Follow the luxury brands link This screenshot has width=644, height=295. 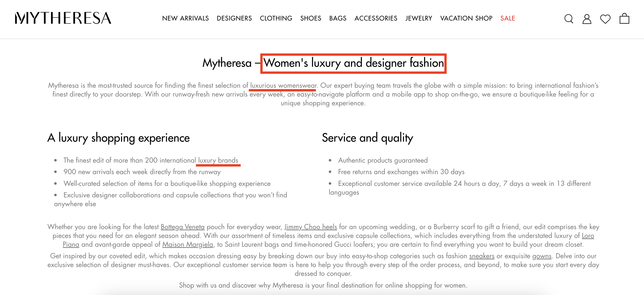(x=218, y=160)
